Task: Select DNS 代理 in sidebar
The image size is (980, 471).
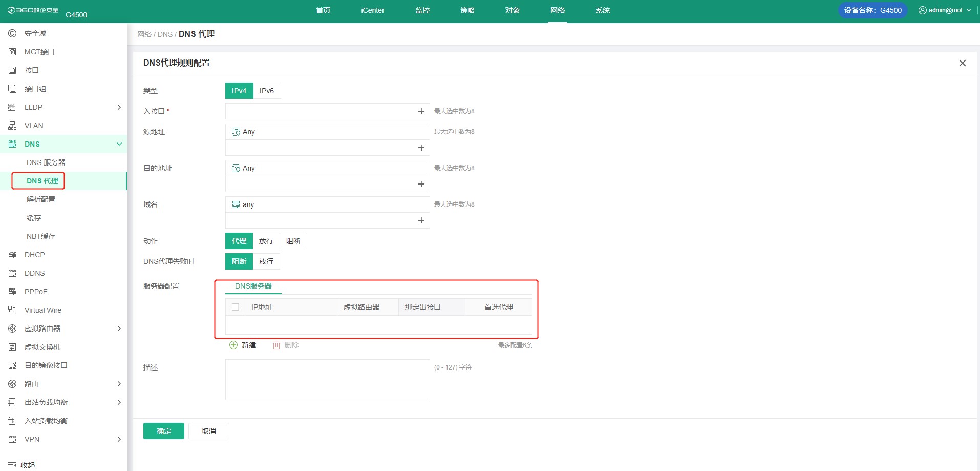Action: [42, 181]
